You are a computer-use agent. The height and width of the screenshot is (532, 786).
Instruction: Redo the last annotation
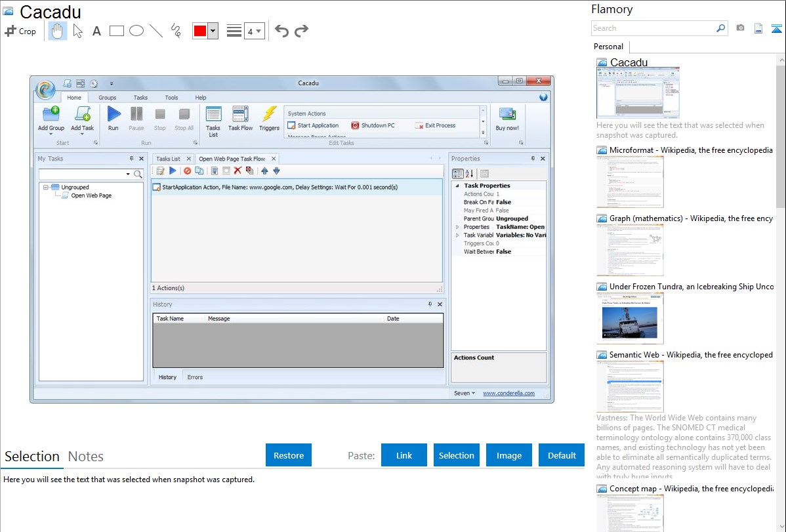301,31
